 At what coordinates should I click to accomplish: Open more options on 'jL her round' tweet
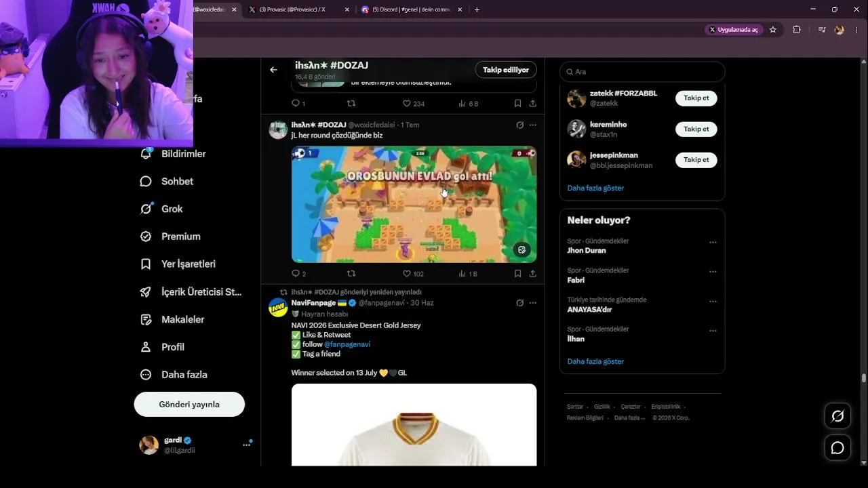point(533,125)
